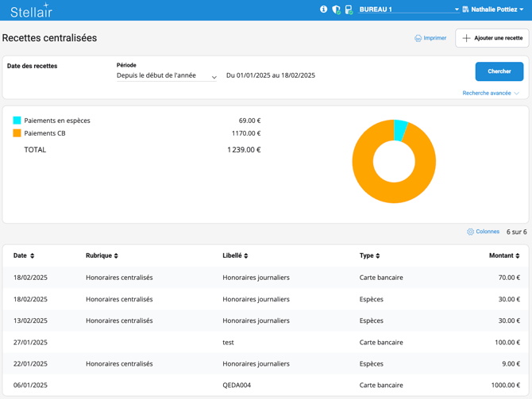
Task: Click the info icon in header
Action: tap(323, 10)
